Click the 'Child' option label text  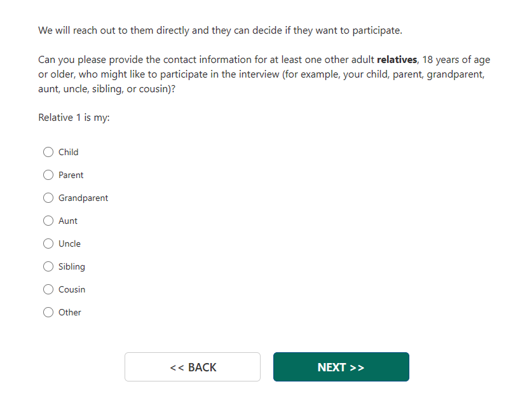click(x=69, y=152)
